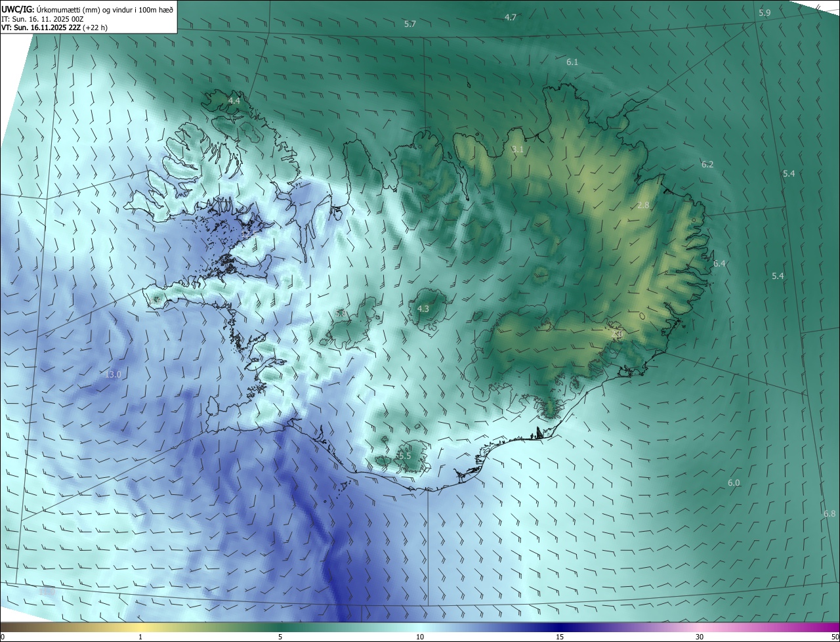Click the 4.4 value label over the Westfjords
Screen dimensions: 840x642
coord(234,100)
